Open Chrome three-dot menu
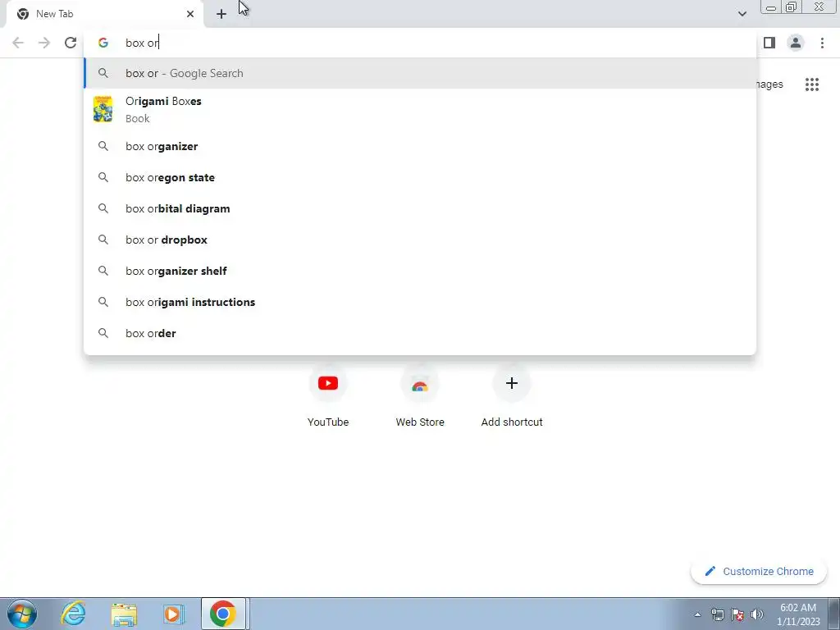 coord(822,43)
